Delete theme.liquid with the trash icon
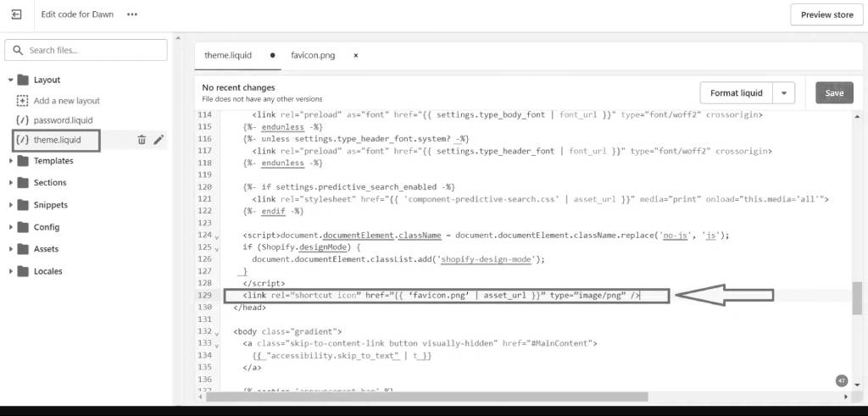868x416 pixels. click(142, 140)
